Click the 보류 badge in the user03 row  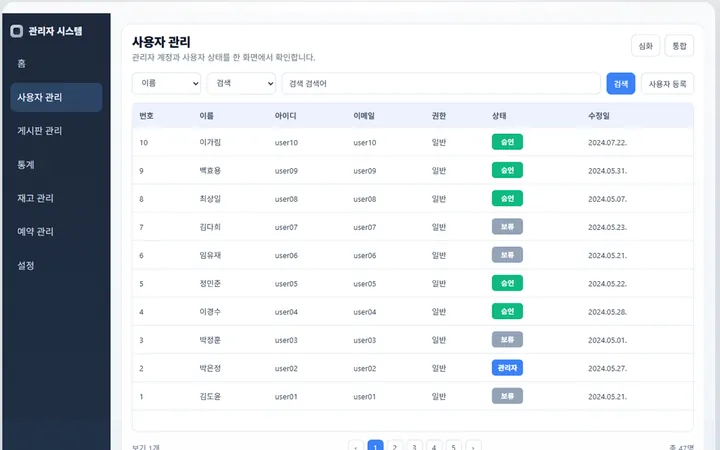[507, 340]
